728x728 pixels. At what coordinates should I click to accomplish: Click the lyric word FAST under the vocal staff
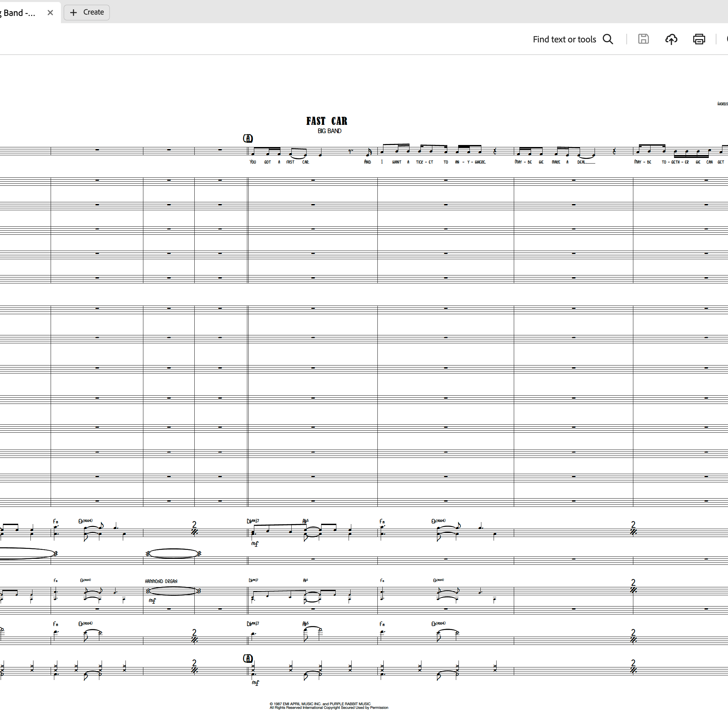290,162
